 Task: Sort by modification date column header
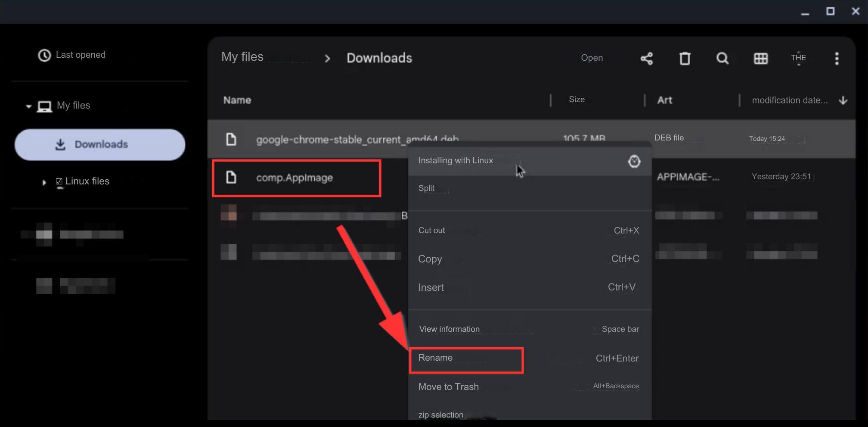pyautogui.click(x=790, y=100)
